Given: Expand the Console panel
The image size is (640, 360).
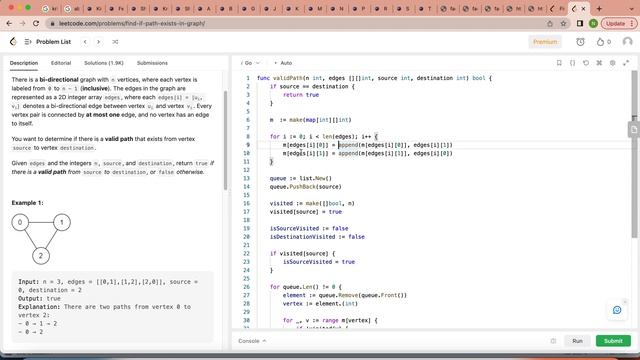Looking at the screenshot, I should [252, 341].
